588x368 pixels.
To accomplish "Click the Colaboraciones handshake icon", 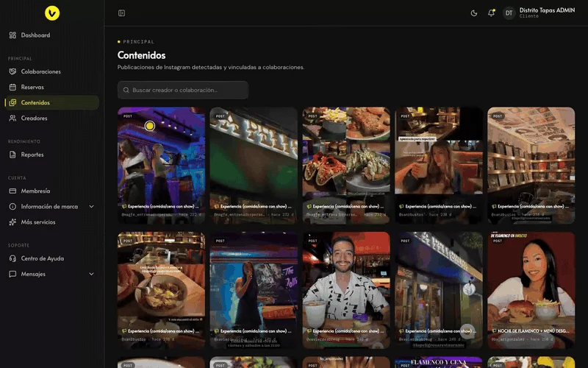I will click(12, 71).
